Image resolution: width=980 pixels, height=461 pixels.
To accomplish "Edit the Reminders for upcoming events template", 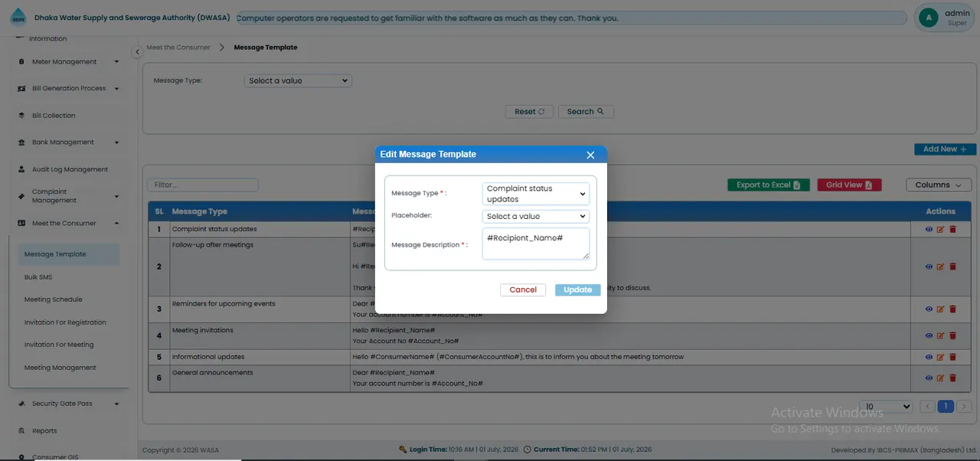I will pos(941,309).
